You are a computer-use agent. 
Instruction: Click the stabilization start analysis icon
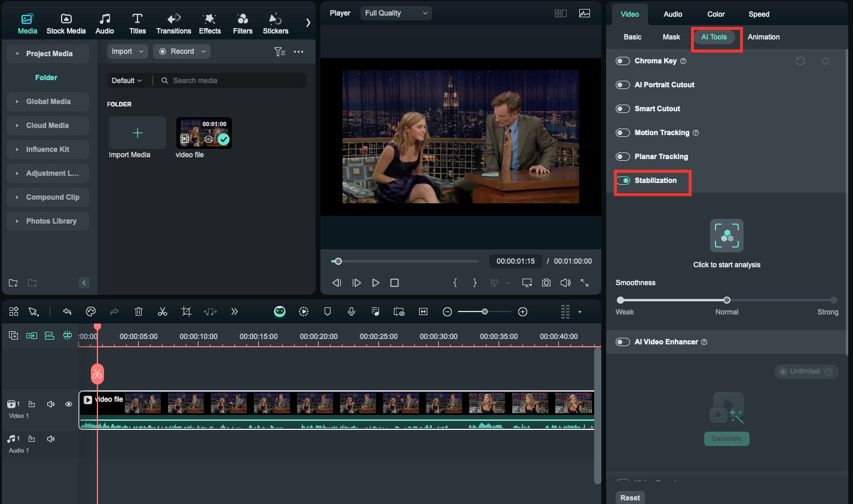pyautogui.click(x=727, y=236)
